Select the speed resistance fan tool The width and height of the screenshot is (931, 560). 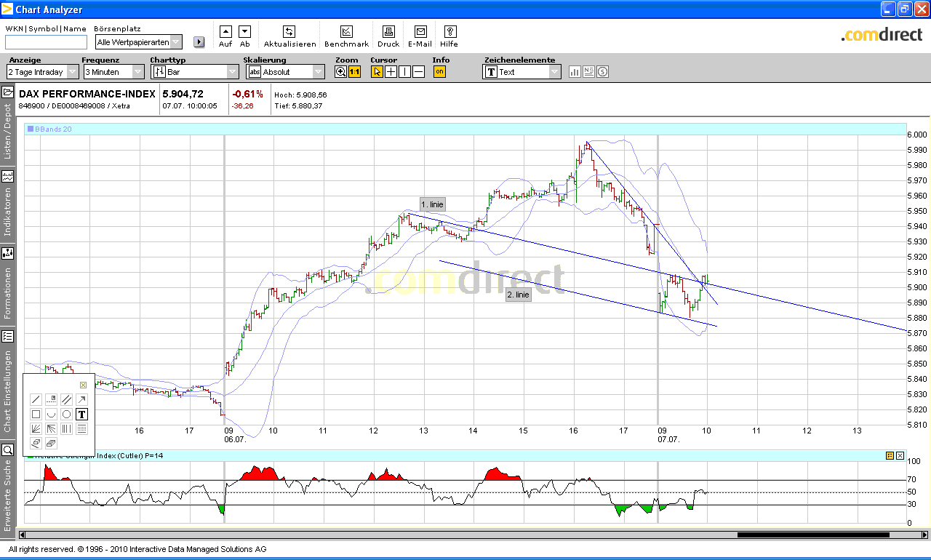tap(51, 428)
